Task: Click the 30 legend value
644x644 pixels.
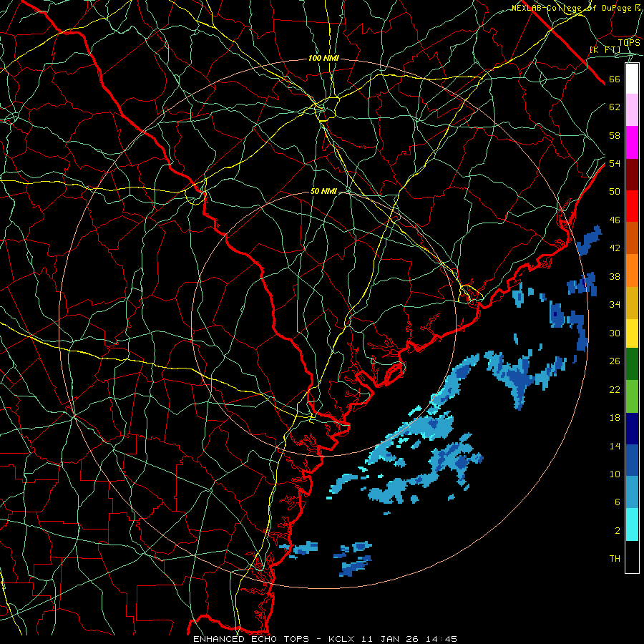Action: (615, 333)
